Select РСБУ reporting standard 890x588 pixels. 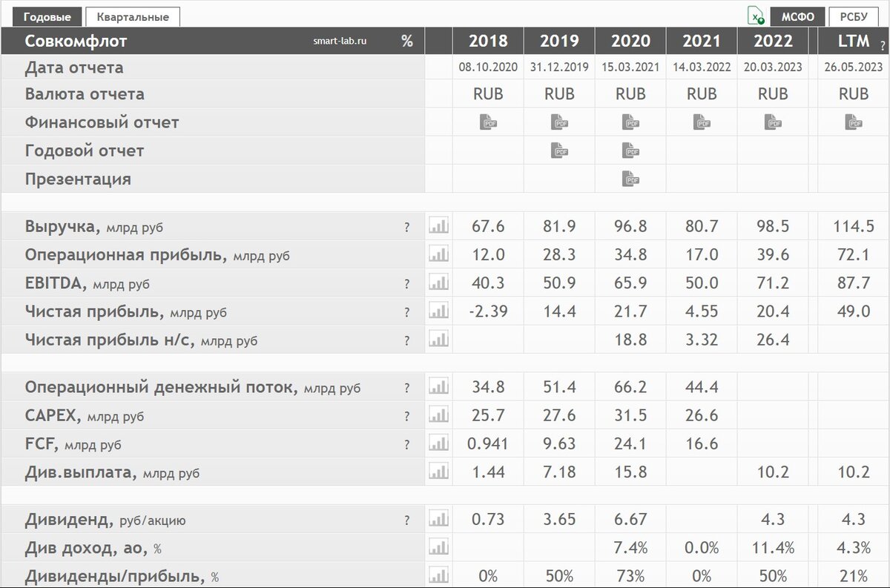coord(853,17)
